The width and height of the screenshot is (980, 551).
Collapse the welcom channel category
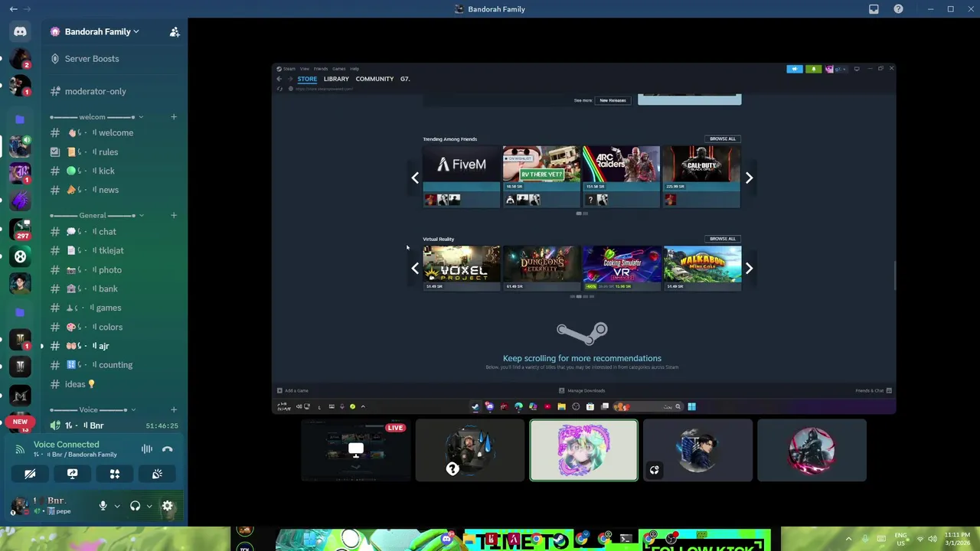tap(96, 117)
